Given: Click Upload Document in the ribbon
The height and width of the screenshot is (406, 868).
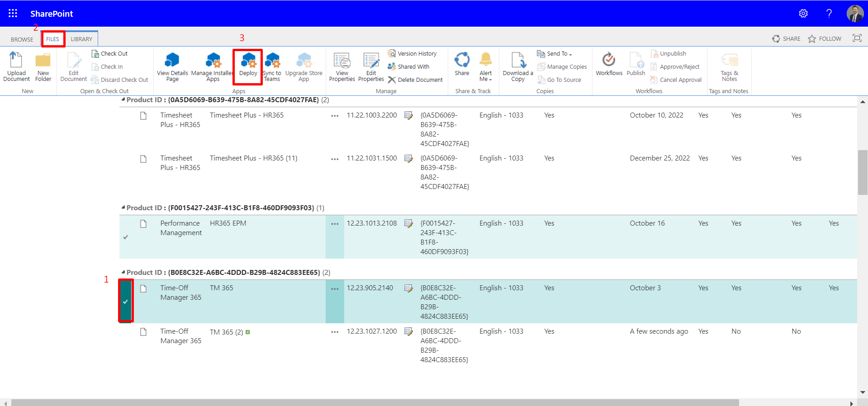Looking at the screenshot, I should click(16, 66).
